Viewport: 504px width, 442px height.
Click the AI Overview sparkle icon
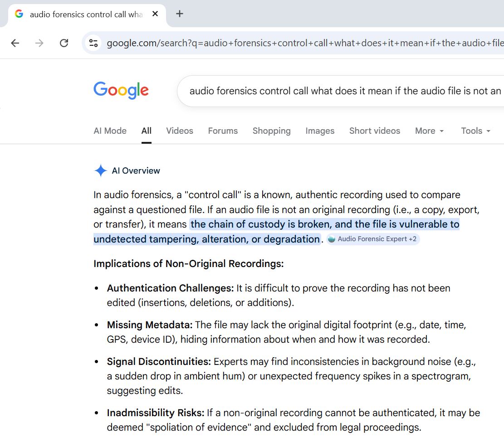[x=100, y=171]
